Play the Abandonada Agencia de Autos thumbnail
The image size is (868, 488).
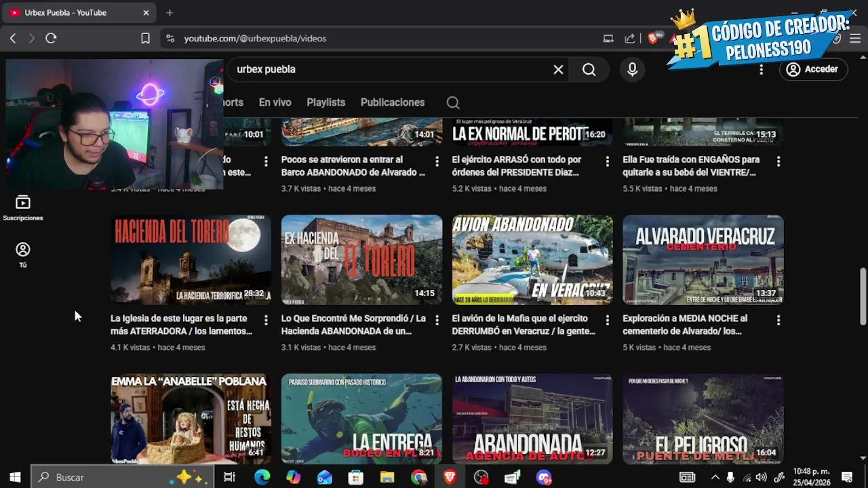tap(532, 418)
